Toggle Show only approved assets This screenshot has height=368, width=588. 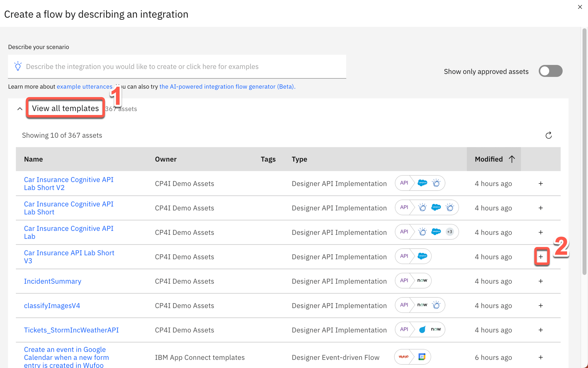pos(550,71)
